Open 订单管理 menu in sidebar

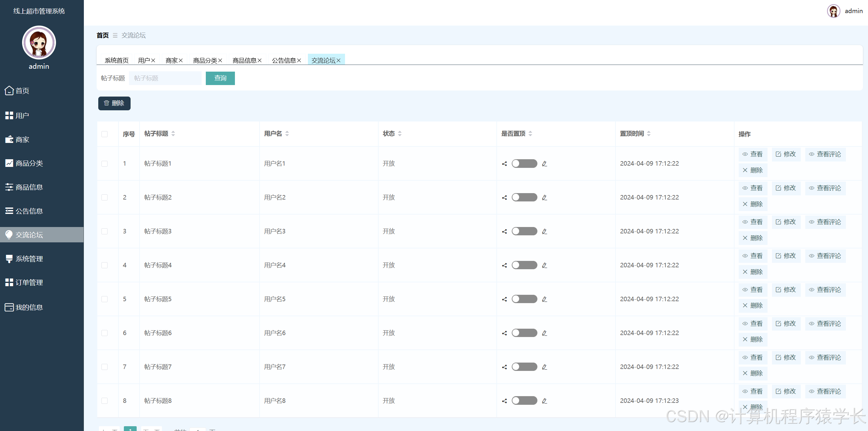point(29,283)
